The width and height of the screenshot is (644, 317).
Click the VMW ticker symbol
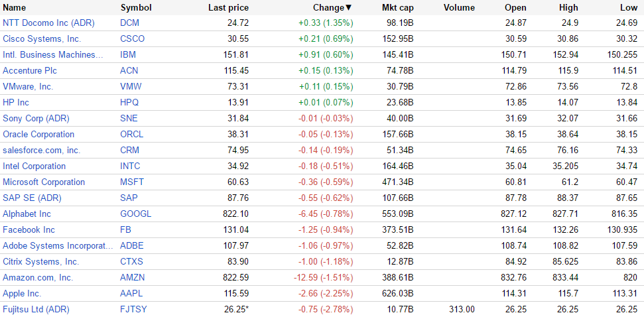(x=131, y=87)
